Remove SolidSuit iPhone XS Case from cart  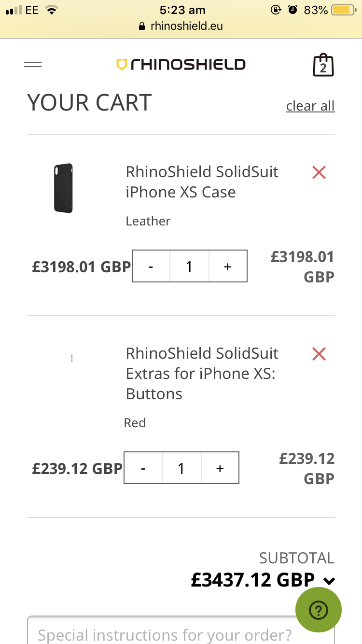[319, 172]
